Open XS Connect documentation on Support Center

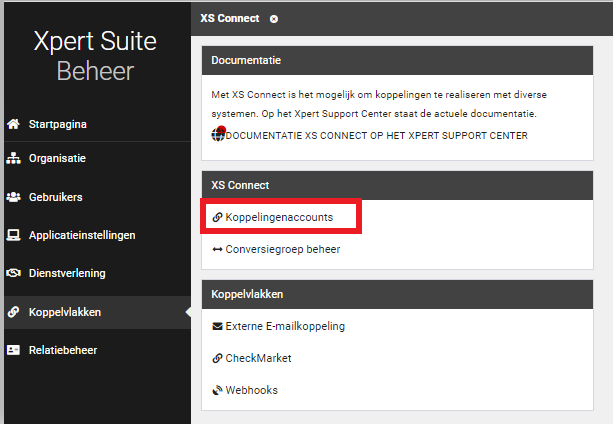point(376,135)
